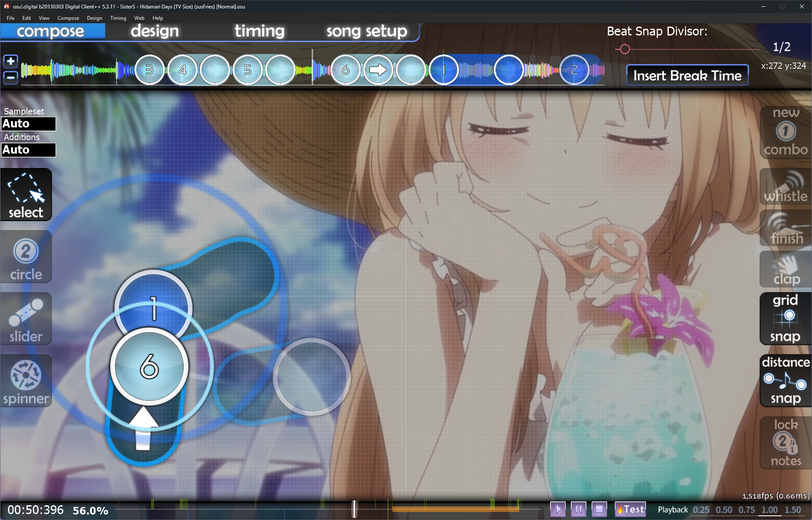The width and height of the screenshot is (812, 520).
Task: Open the Help menu
Action: pyautogui.click(x=158, y=18)
